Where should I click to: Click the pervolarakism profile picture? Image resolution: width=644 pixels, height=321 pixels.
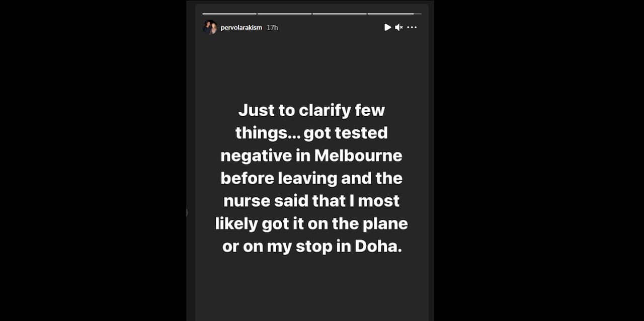(210, 27)
